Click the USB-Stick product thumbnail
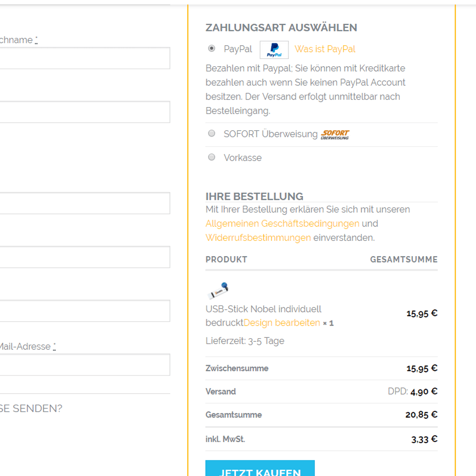 [218, 289]
